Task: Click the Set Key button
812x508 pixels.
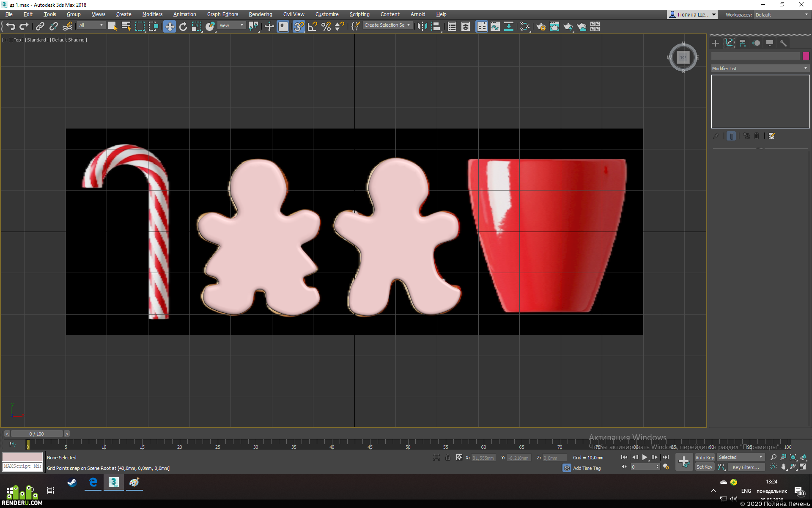Action: pyautogui.click(x=705, y=467)
